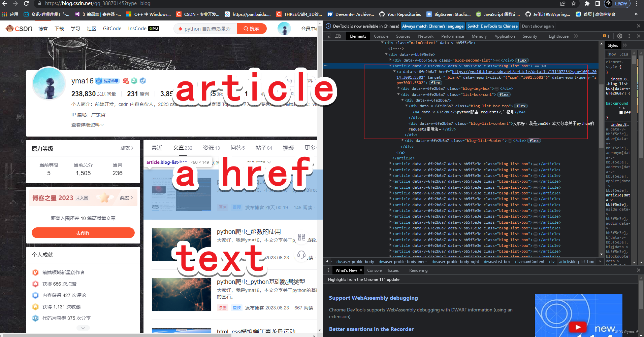
Task: Expand 查看详细资料 profile details
Action: (x=88, y=125)
